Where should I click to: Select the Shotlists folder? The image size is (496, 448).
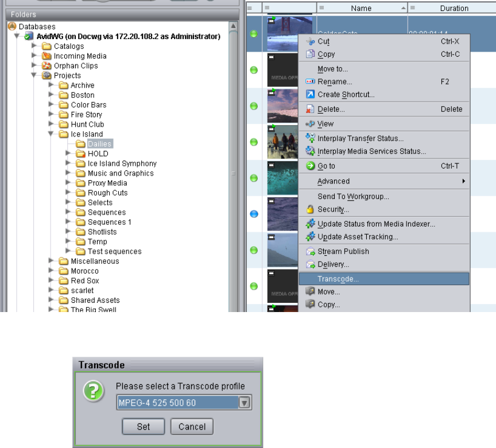(102, 232)
